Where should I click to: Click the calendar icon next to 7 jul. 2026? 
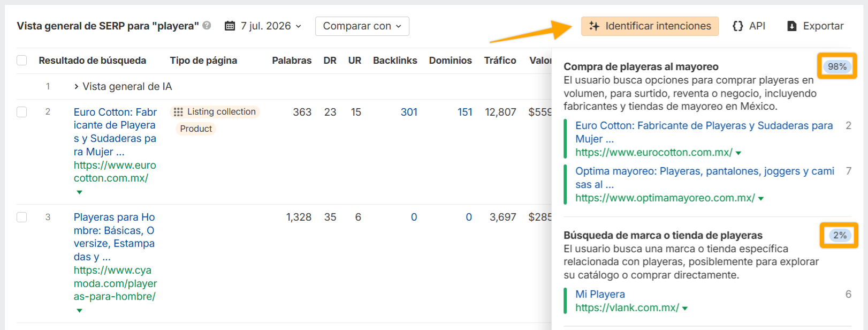coord(230,26)
